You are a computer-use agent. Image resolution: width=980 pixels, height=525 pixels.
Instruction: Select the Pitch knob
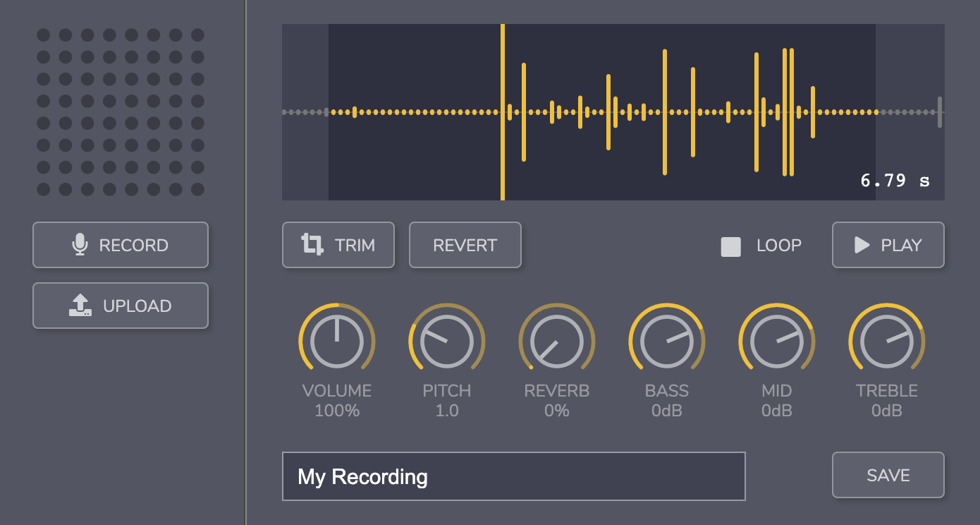point(447,341)
